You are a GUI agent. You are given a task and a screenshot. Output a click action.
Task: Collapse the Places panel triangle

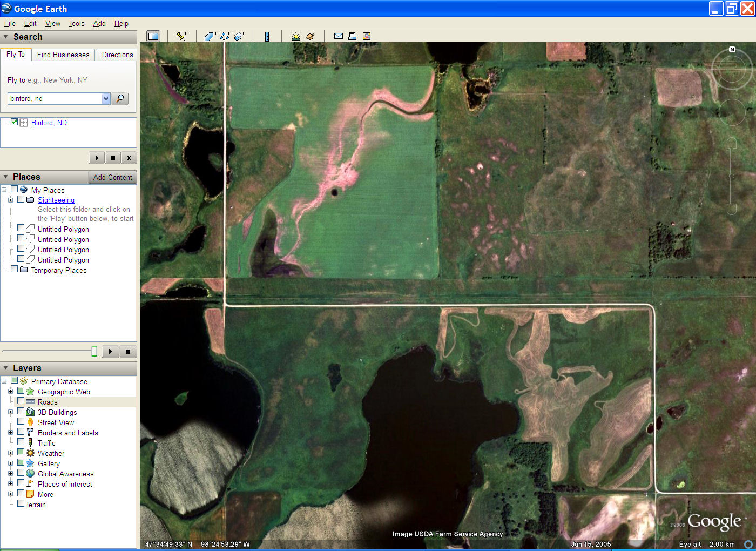[6, 177]
